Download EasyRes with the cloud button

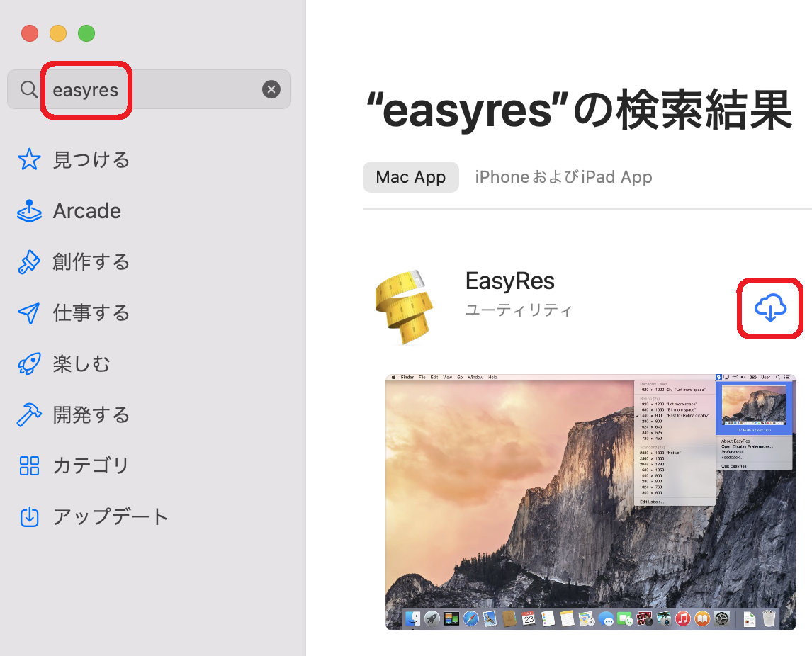770,309
